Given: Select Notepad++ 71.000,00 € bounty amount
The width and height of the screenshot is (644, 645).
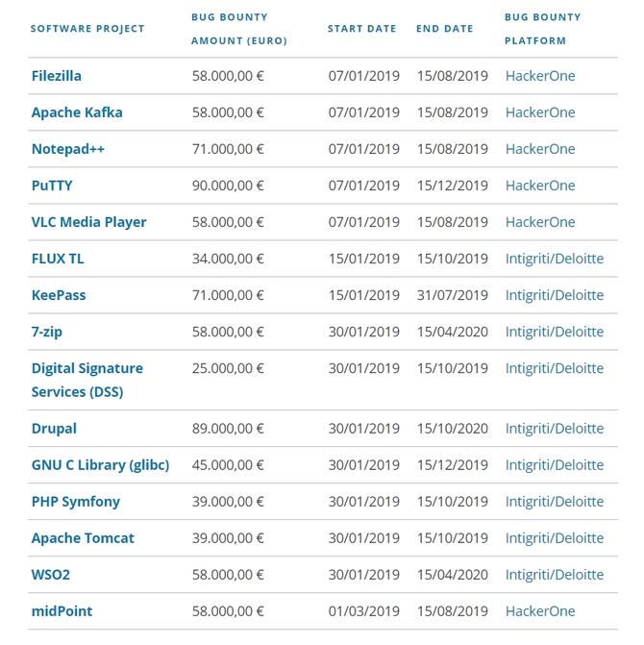Looking at the screenshot, I should pyautogui.click(x=228, y=149).
